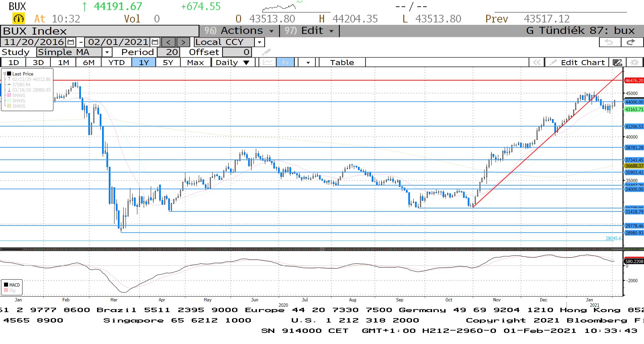The width and height of the screenshot is (644, 344).
Task: Click the Period input field showing 20
Action: 169,52
